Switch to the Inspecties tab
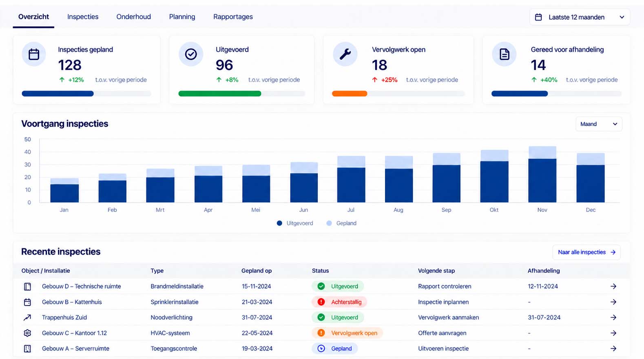The height and width of the screenshot is (359, 644). point(83,17)
